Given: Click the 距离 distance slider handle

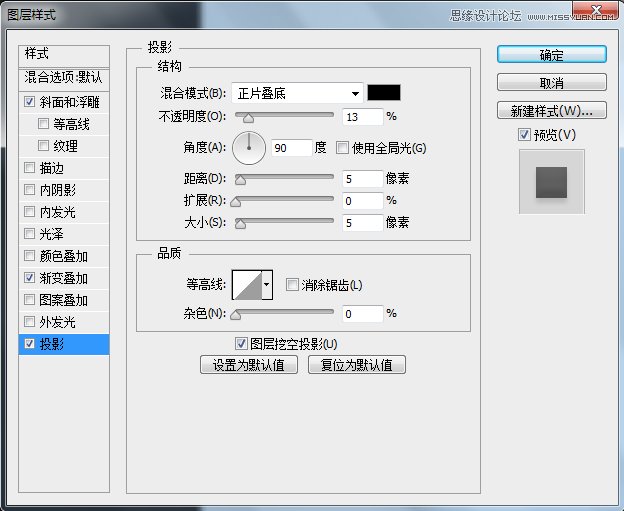Looking at the screenshot, I should pos(240,180).
